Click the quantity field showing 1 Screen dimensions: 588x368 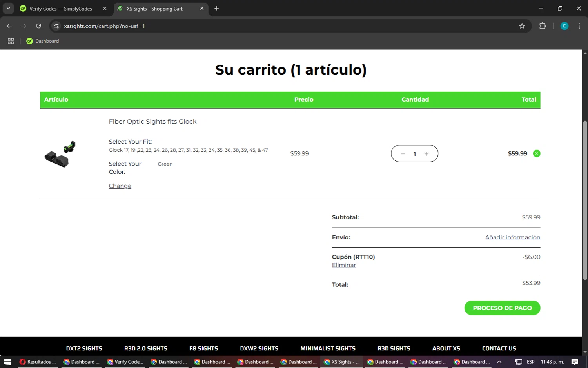pyautogui.click(x=415, y=154)
